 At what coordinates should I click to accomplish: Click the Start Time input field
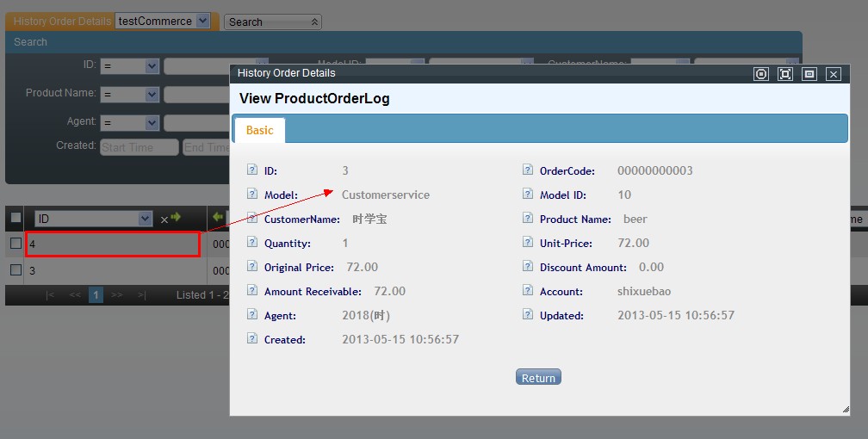pos(139,147)
